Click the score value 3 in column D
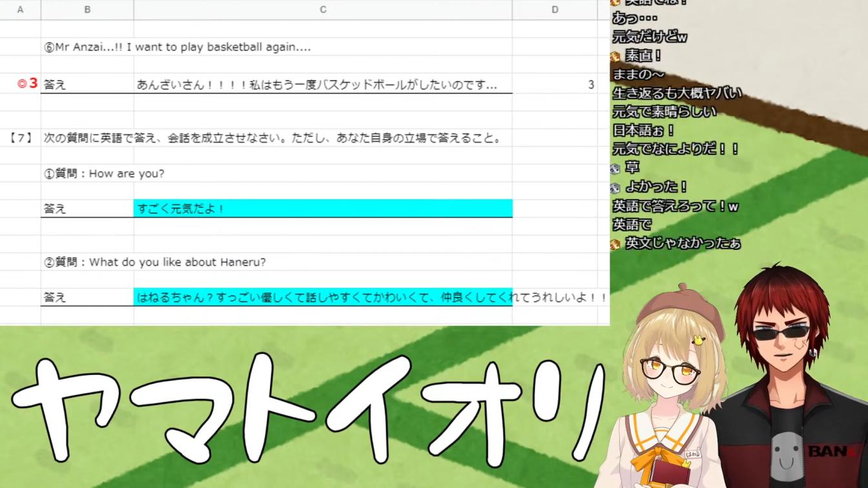This screenshot has height=488, width=868. coord(590,85)
